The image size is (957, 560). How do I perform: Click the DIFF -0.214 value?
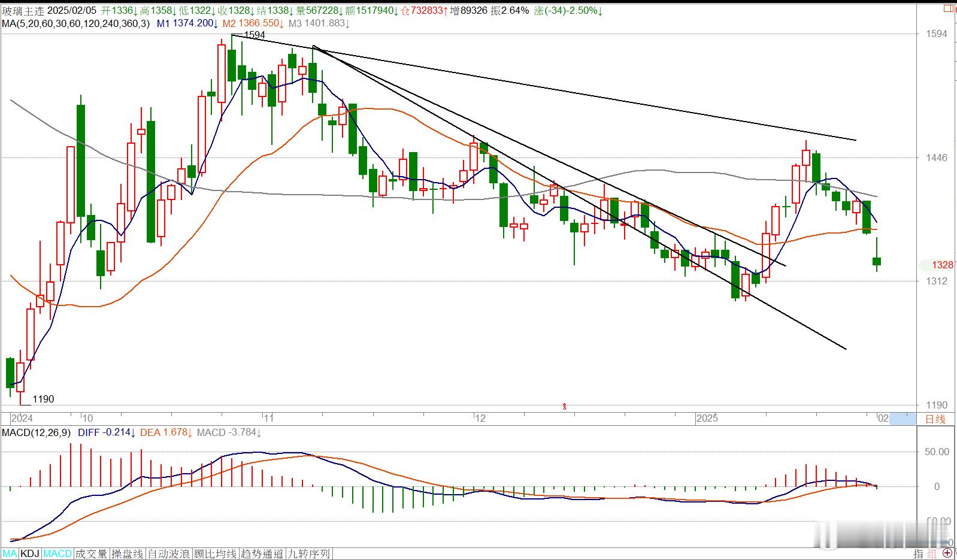coord(107,432)
